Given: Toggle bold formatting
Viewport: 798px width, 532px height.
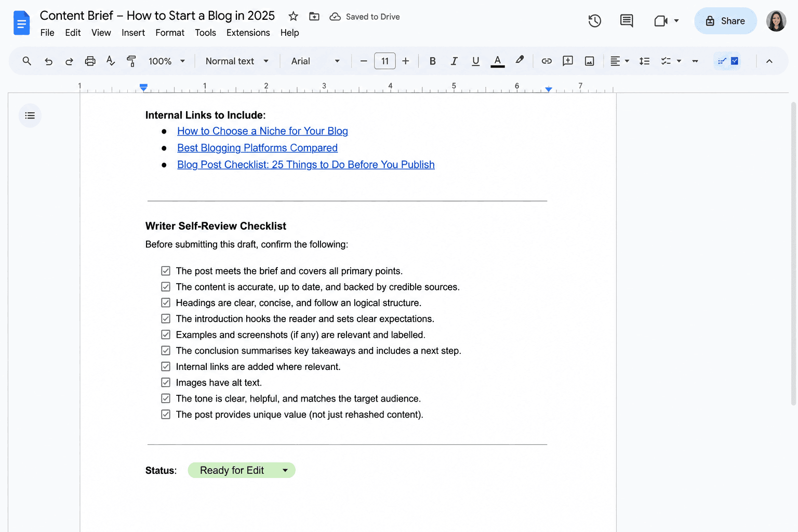Looking at the screenshot, I should pos(432,61).
